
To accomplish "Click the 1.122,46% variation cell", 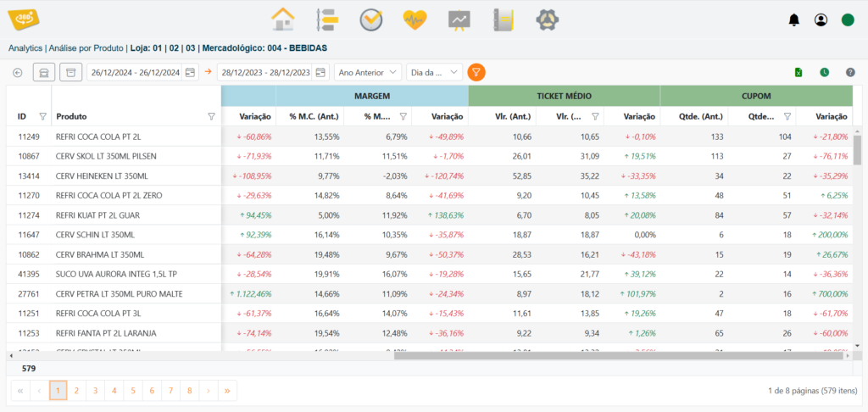I will tap(250, 293).
